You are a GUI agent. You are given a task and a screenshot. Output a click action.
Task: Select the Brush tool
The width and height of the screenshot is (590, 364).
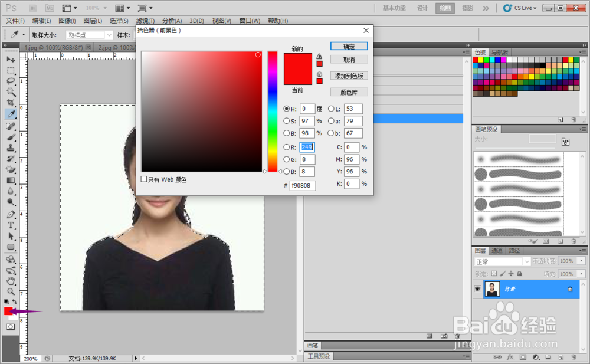point(11,137)
